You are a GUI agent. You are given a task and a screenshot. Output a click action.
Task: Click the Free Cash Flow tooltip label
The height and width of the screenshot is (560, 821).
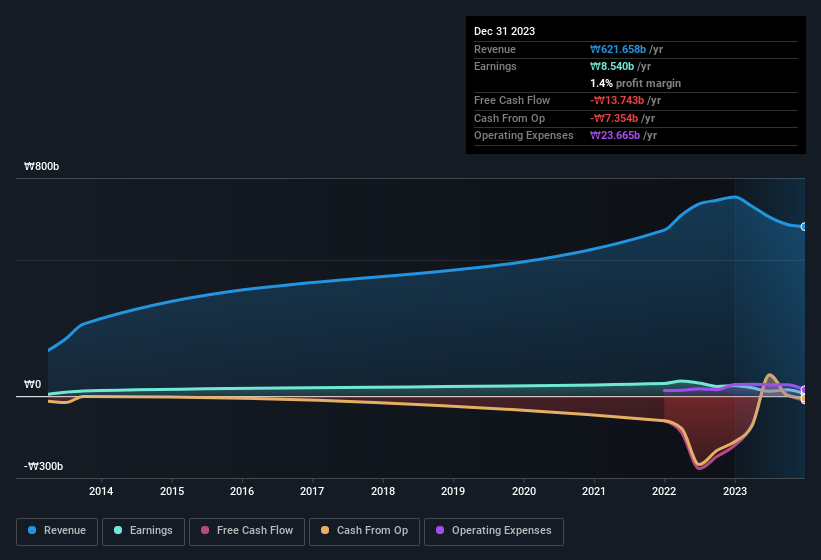pos(512,100)
